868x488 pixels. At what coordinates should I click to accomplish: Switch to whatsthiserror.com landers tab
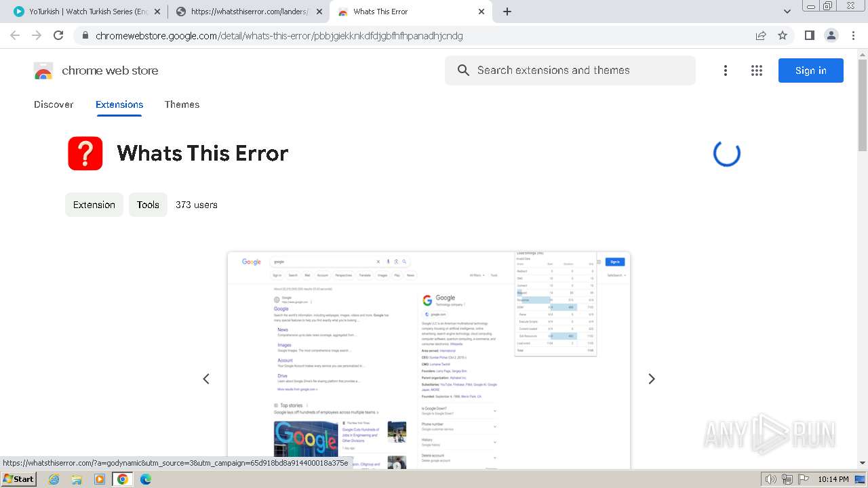[248, 12]
